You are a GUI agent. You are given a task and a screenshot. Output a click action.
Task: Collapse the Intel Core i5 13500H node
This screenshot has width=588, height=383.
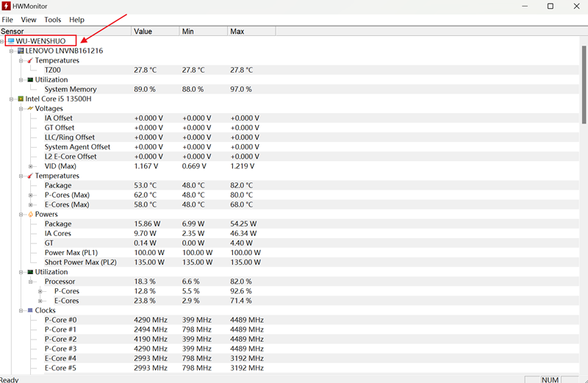pyautogui.click(x=11, y=99)
